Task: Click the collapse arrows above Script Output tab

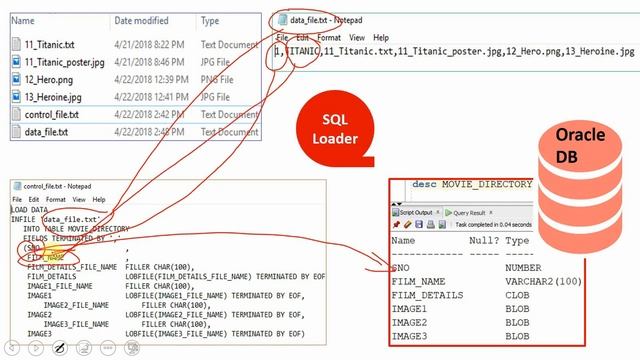Action: 397,204
